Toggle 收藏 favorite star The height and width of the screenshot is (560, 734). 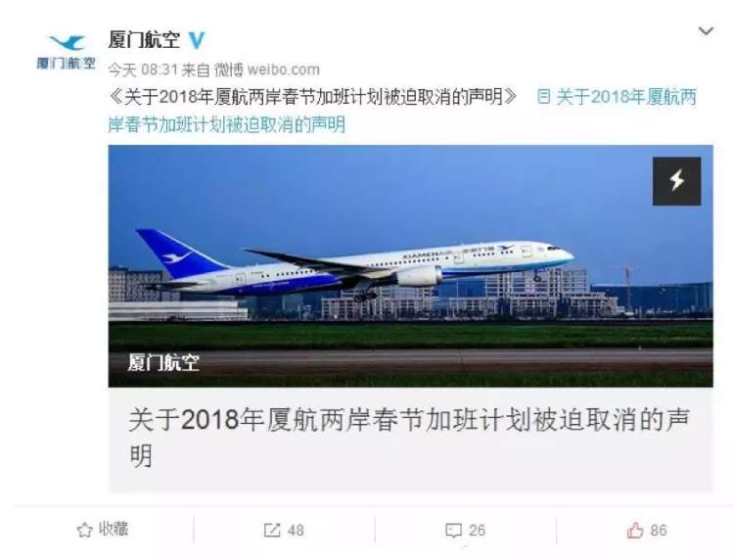pyautogui.click(x=84, y=530)
